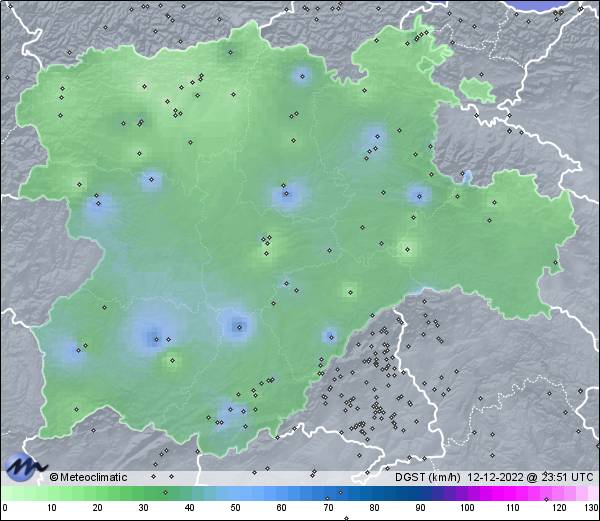Click the DGST (km/h) label
This screenshot has width=600, height=521.
click(x=428, y=477)
